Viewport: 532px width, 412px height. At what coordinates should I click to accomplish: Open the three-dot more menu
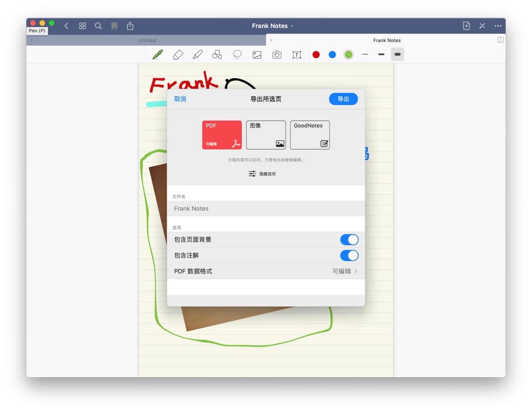coord(498,26)
